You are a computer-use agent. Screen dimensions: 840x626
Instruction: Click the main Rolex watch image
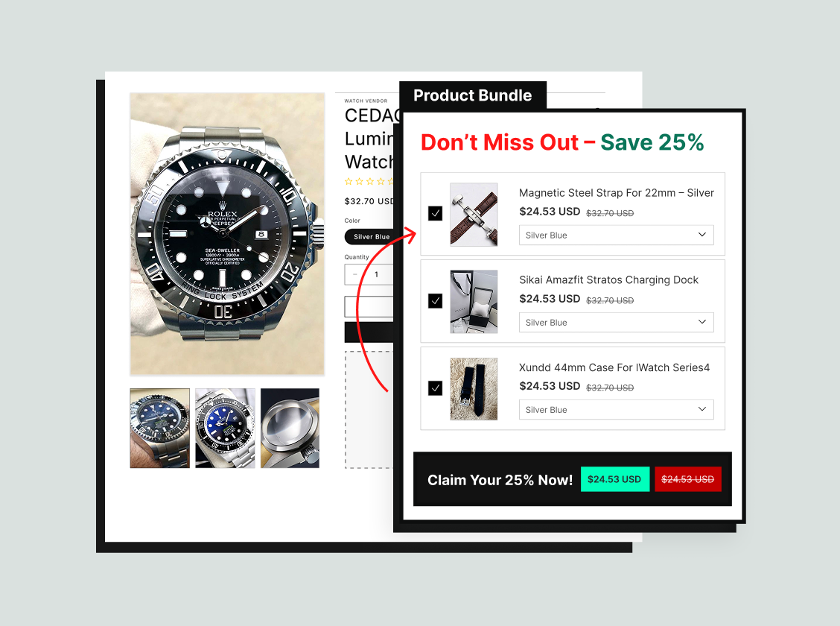coord(227,234)
